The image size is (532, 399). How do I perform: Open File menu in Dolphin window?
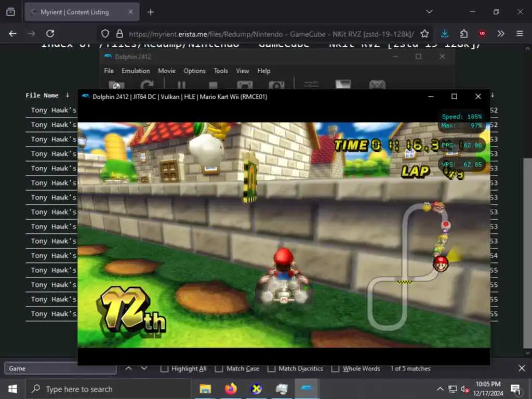[109, 71]
